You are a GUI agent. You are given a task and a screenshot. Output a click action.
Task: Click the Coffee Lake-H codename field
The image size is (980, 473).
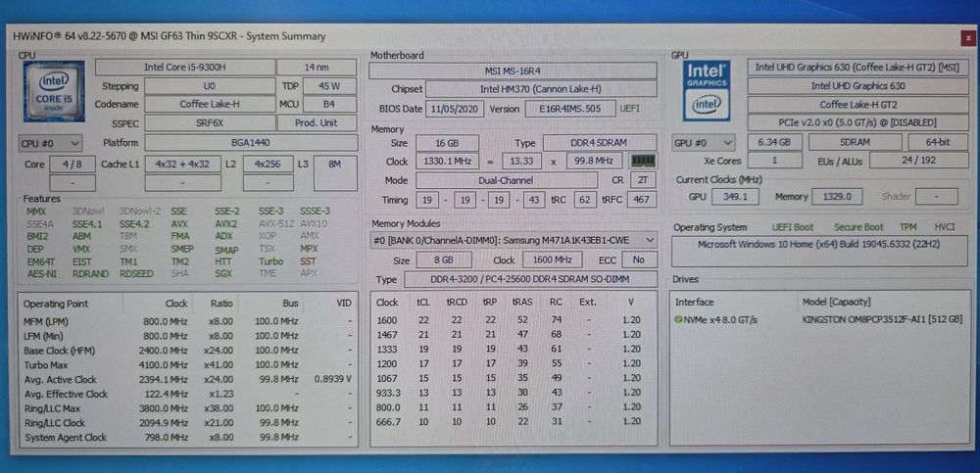[210, 105]
